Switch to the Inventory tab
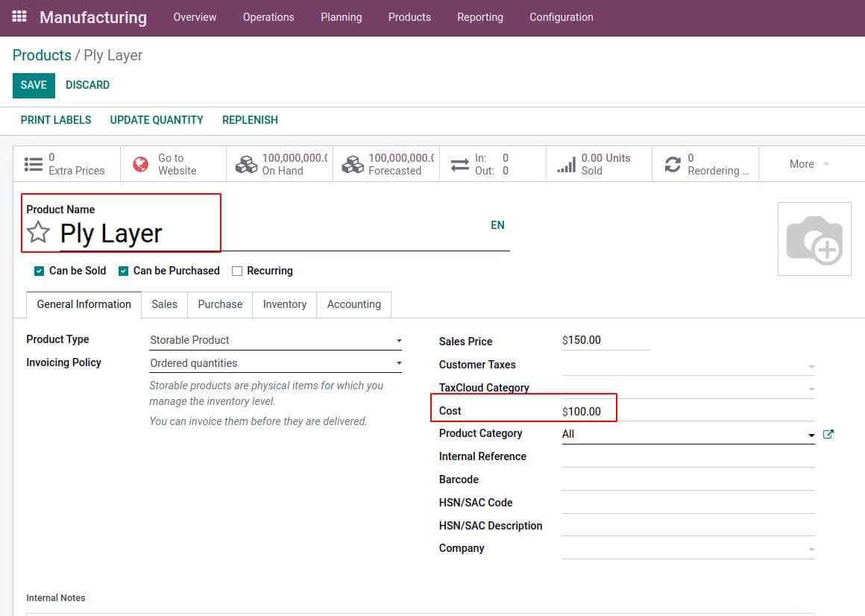The height and width of the screenshot is (616, 865). [x=284, y=304]
